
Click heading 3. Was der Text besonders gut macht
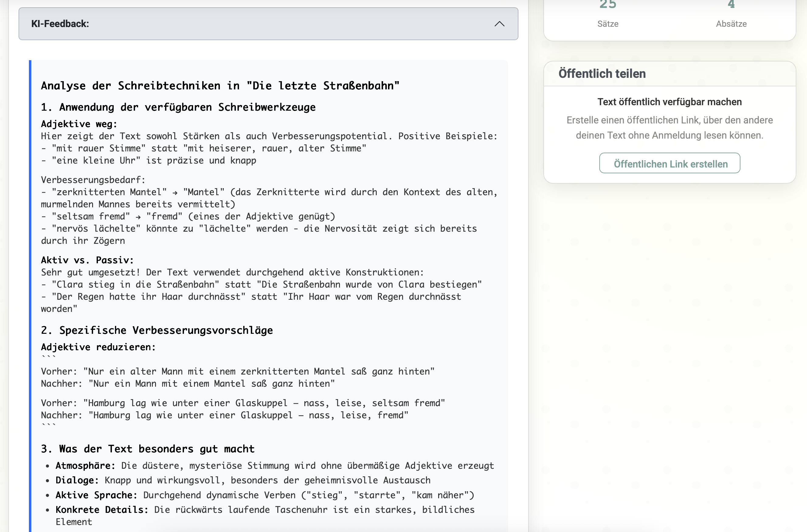147,449
